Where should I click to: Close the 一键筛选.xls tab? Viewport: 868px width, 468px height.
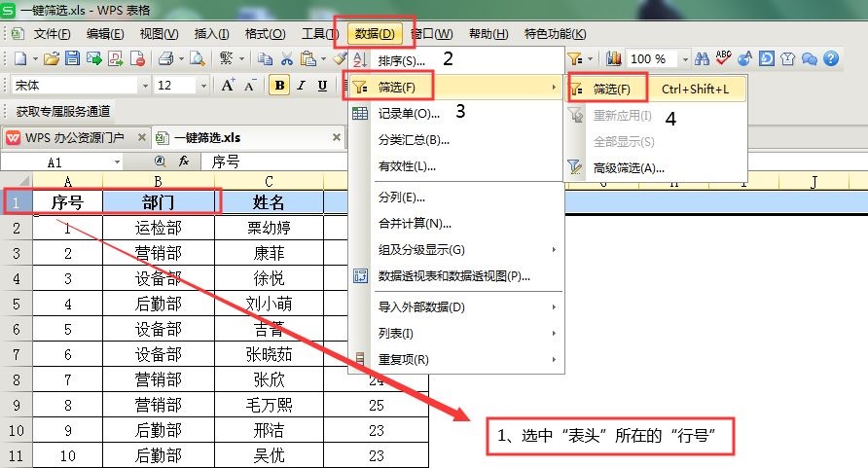pyautogui.click(x=337, y=137)
